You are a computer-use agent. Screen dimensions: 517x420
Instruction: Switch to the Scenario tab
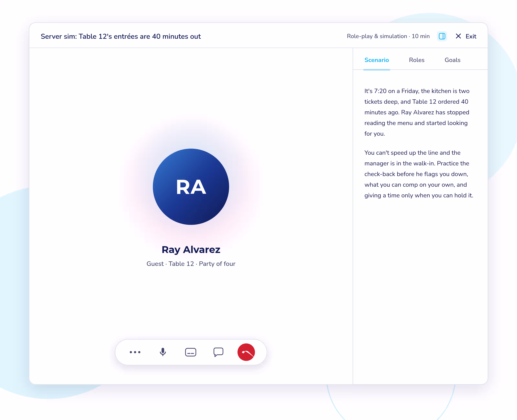[377, 60]
